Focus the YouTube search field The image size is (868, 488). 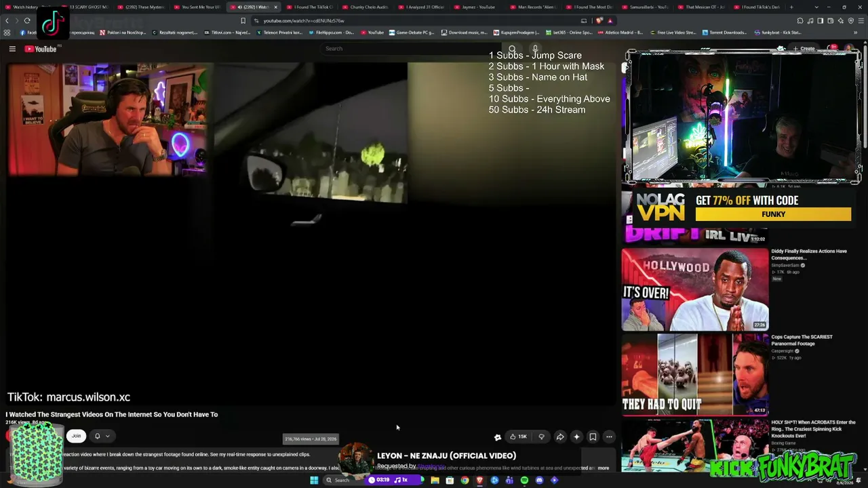[410, 49]
